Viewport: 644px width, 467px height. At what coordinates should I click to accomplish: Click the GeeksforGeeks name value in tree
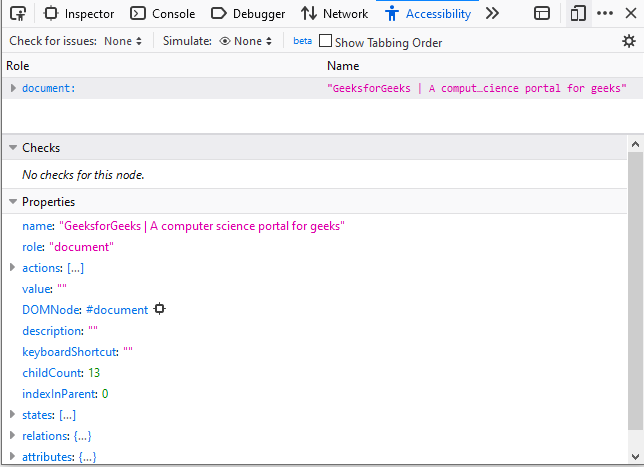point(476,88)
